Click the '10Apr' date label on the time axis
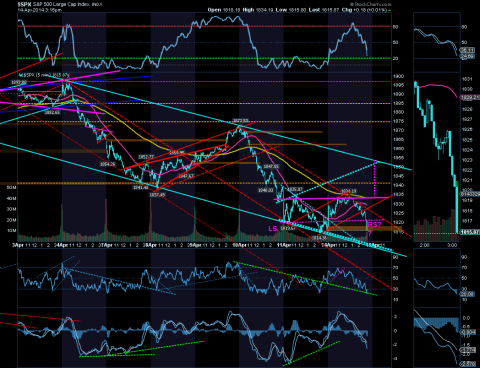This screenshot has height=368, width=480. tap(239, 245)
